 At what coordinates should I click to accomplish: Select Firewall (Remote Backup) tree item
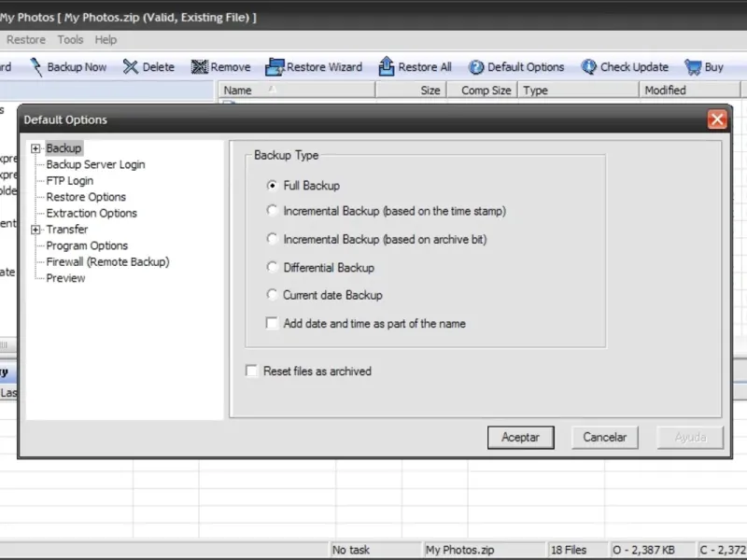(x=107, y=261)
